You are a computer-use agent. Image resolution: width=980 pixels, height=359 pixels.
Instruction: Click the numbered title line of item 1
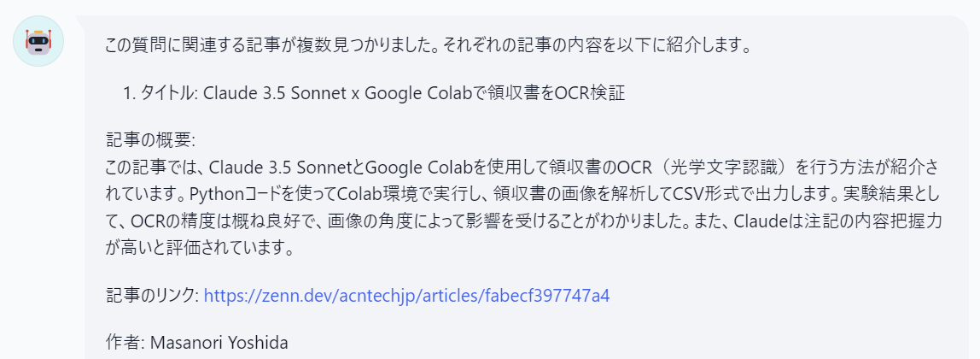pos(375,93)
